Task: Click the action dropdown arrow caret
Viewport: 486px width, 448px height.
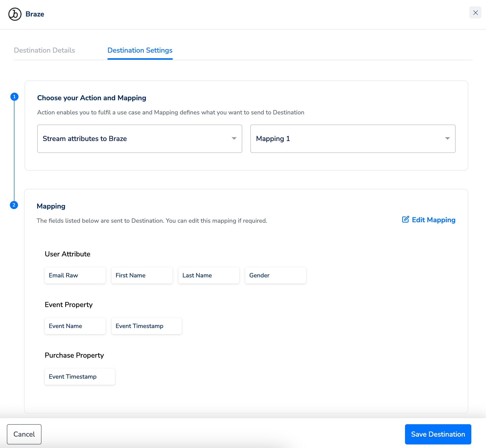Action: click(x=234, y=138)
